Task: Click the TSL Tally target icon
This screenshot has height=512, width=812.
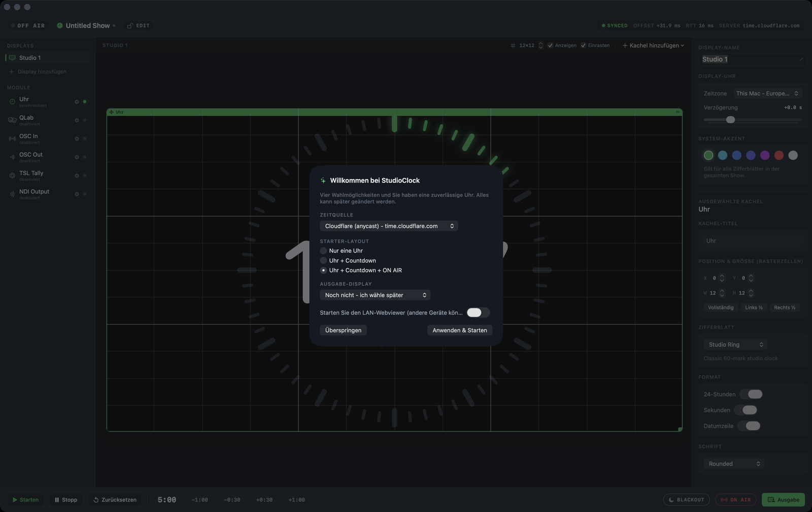Action: coord(12,176)
